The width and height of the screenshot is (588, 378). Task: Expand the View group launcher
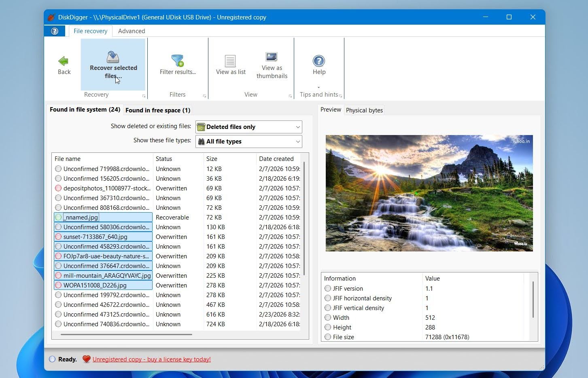point(290,96)
